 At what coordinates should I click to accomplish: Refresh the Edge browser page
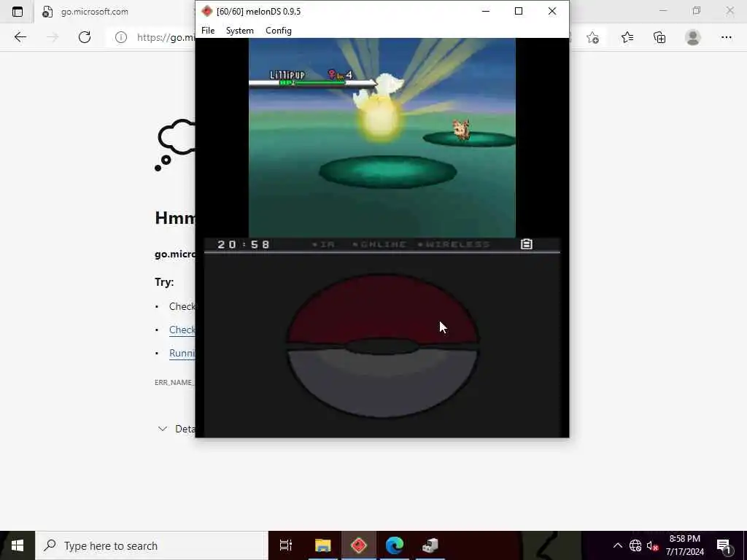click(85, 37)
